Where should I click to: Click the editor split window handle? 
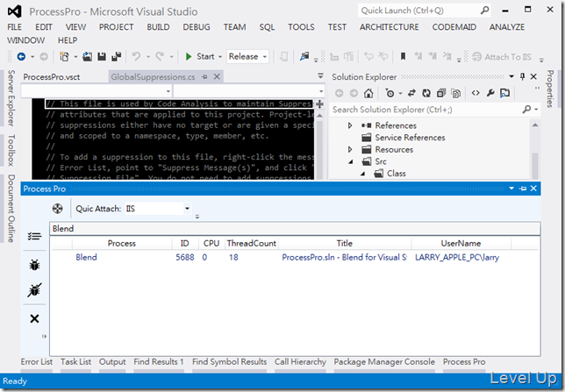(x=319, y=104)
